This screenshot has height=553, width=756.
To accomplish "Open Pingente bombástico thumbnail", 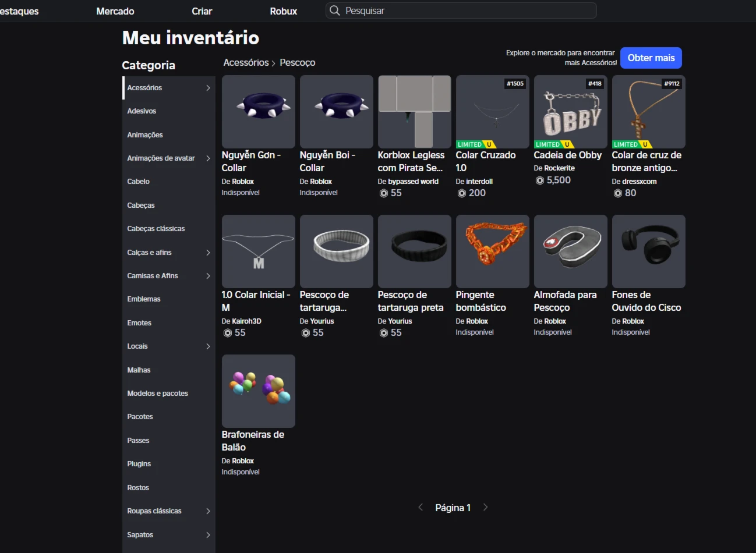I will [493, 251].
